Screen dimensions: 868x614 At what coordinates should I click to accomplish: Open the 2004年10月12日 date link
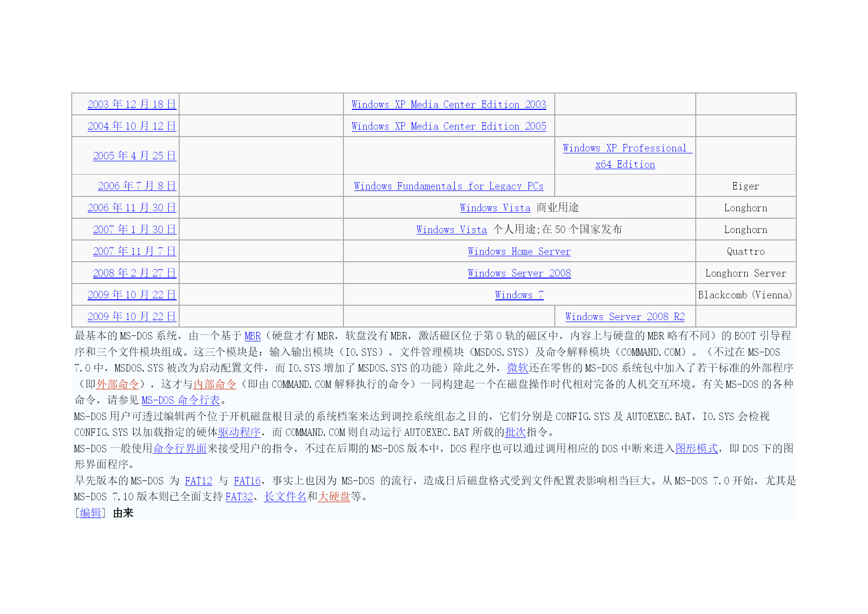(132, 126)
